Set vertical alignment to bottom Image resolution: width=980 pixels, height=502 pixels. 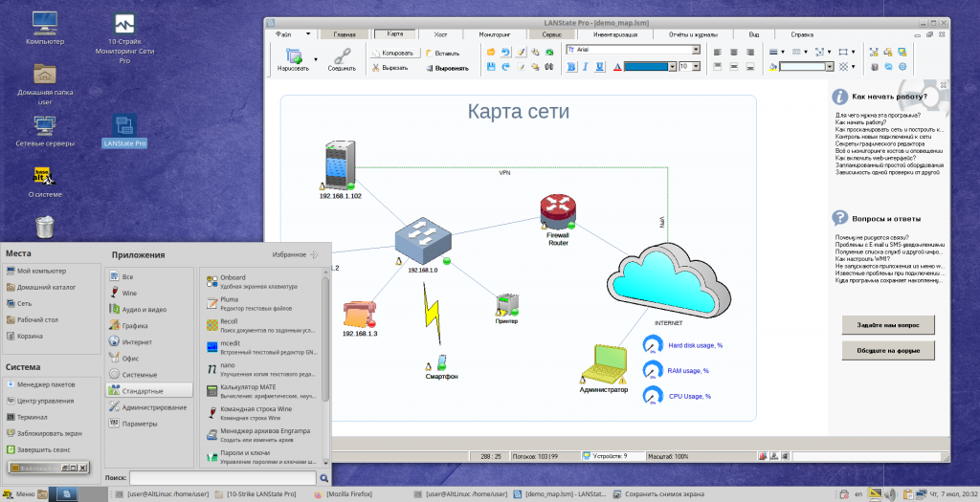click(x=750, y=67)
